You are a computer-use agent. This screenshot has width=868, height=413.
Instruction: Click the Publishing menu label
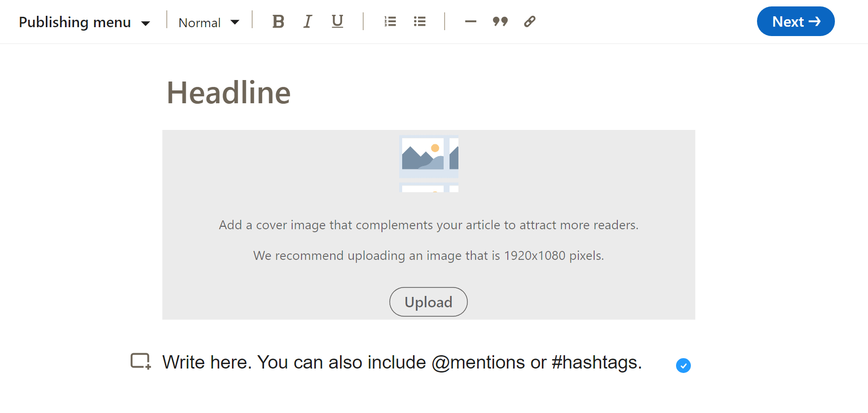(x=74, y=22)
